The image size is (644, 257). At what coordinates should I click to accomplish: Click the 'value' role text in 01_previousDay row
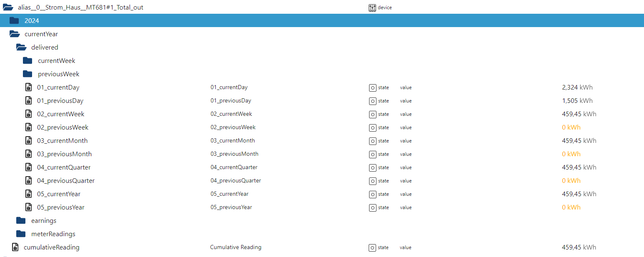(406, 101)
